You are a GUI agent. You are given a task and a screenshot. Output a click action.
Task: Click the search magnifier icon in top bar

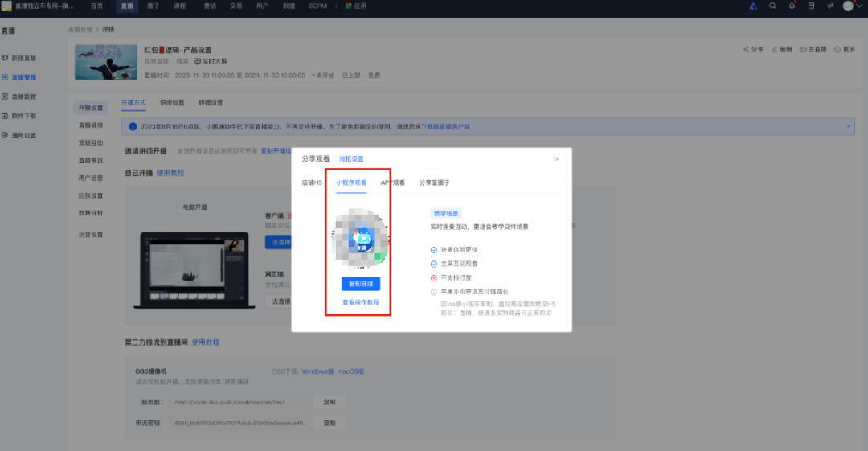(x=772, y=6)
